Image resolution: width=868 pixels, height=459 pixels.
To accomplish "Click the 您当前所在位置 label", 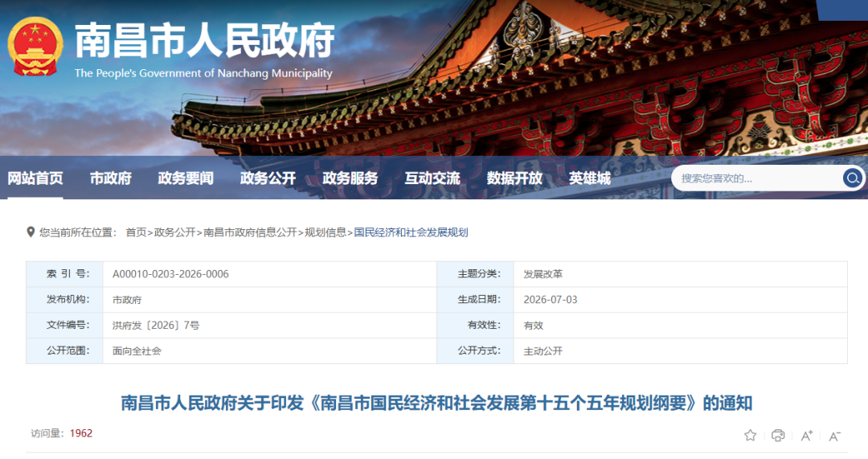I will 77,232.
